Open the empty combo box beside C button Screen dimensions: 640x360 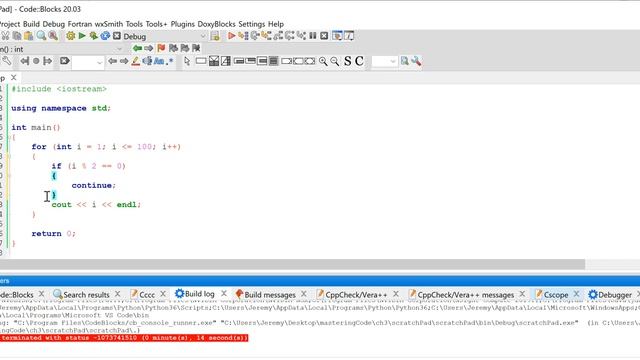point(384,62)
